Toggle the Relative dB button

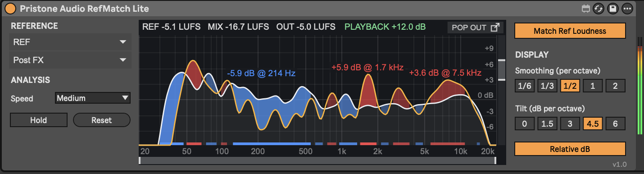[x=570, y=149]
